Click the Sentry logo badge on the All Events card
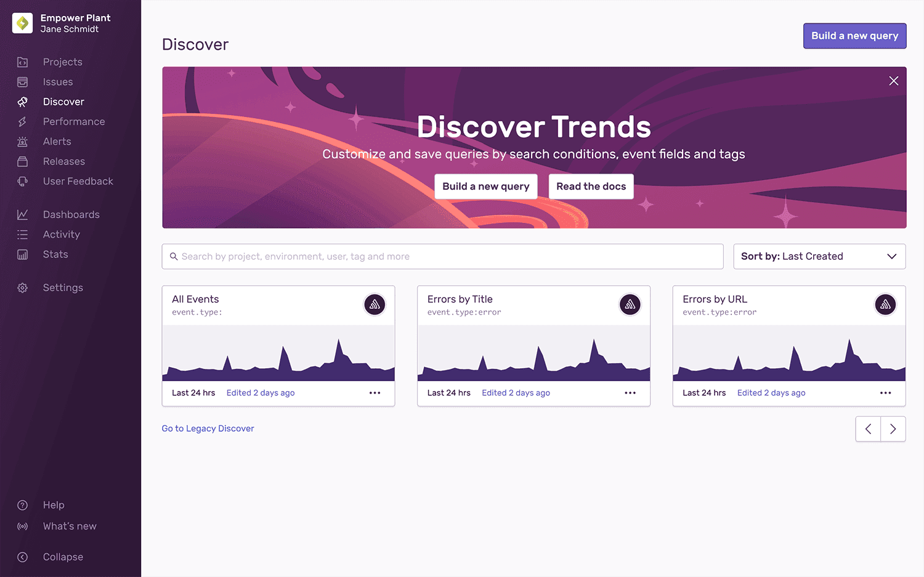Image resolution: width=924 pixels, height=577 pixels. point(375,304)
